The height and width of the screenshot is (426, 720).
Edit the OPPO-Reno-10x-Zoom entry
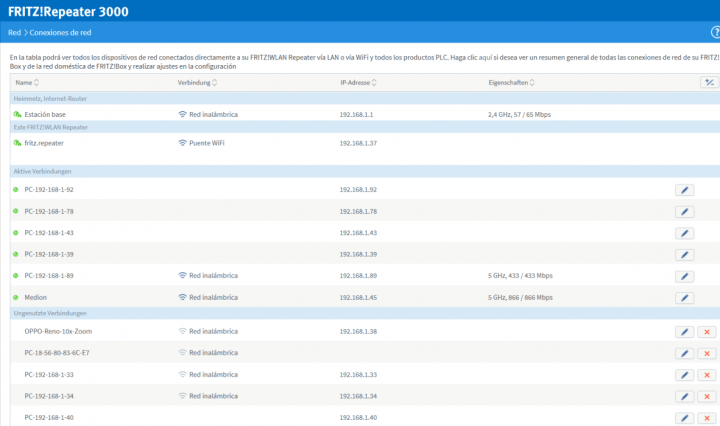(684, 332)
